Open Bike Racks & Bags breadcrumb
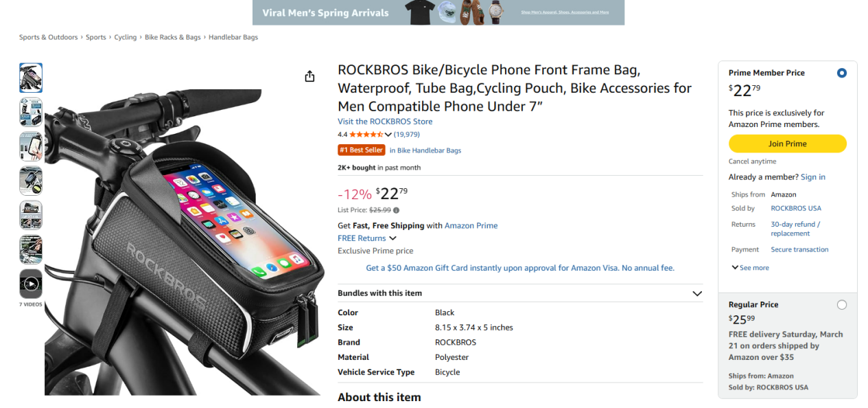Image resolution: width=868 pixels, height=408 pixels. pos(173,37)
